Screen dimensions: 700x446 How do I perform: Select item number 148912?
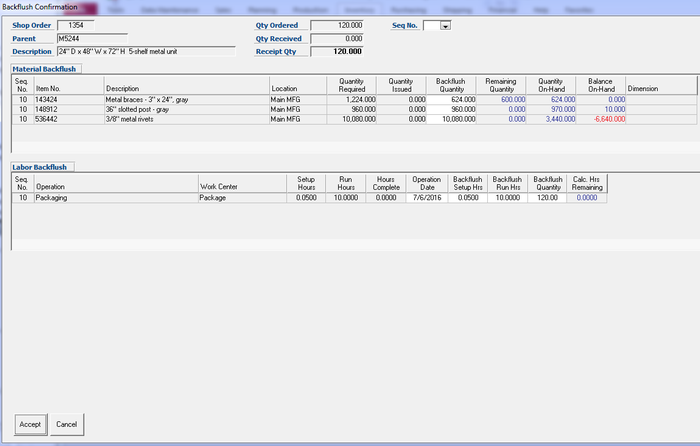pyautogui.click(x=69, y=109)
